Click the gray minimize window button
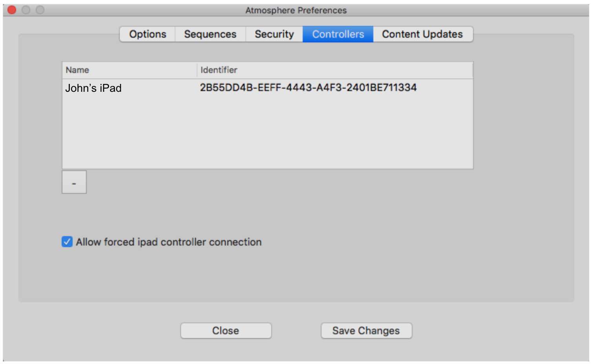This screenshot has height=364, width=592. [x=26, y=10]
